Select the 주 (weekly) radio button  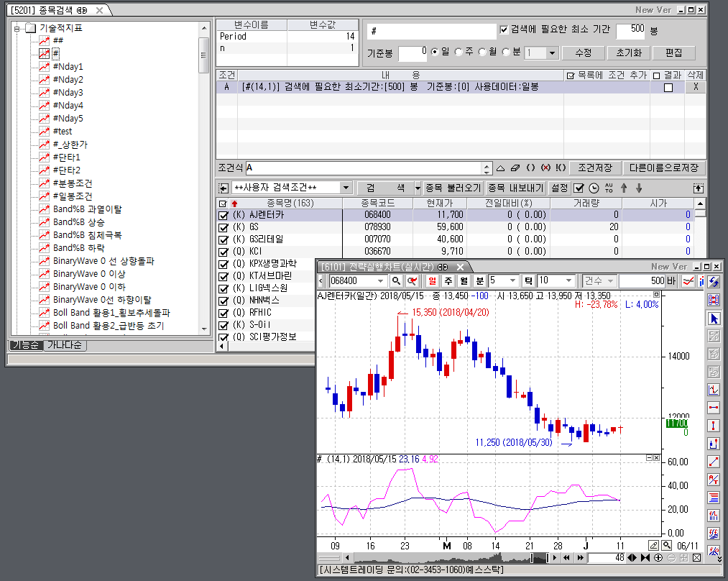coord(459,52)
